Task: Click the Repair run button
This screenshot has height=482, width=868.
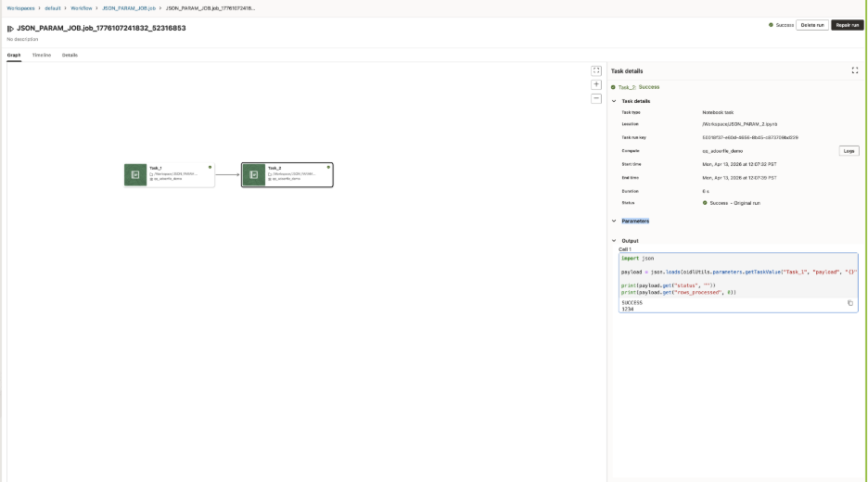Action: (x=848, y=25)
